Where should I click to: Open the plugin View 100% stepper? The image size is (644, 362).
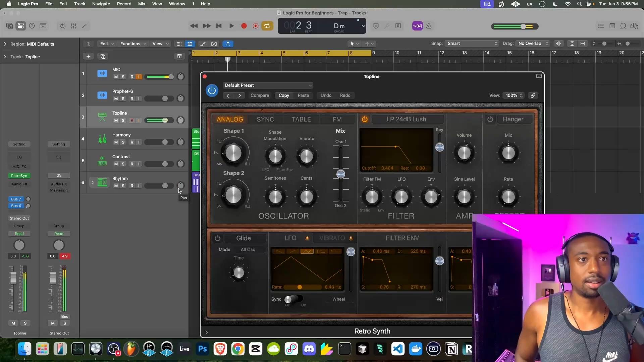coord(514,96)
